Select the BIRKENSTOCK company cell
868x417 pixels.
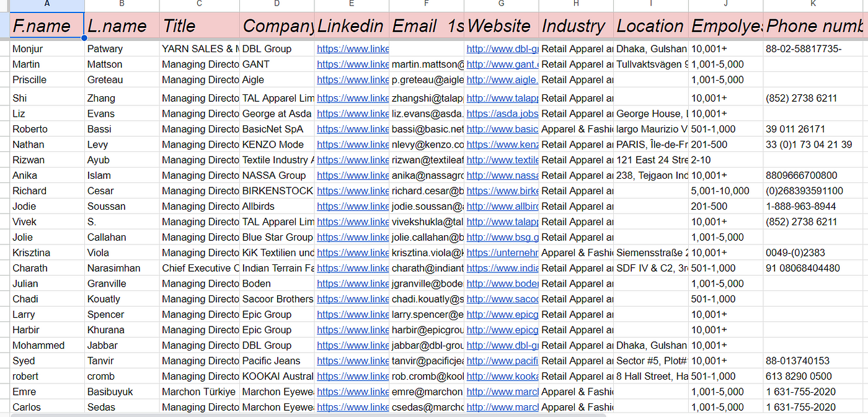pyautogui.click(x=277, y=191)
